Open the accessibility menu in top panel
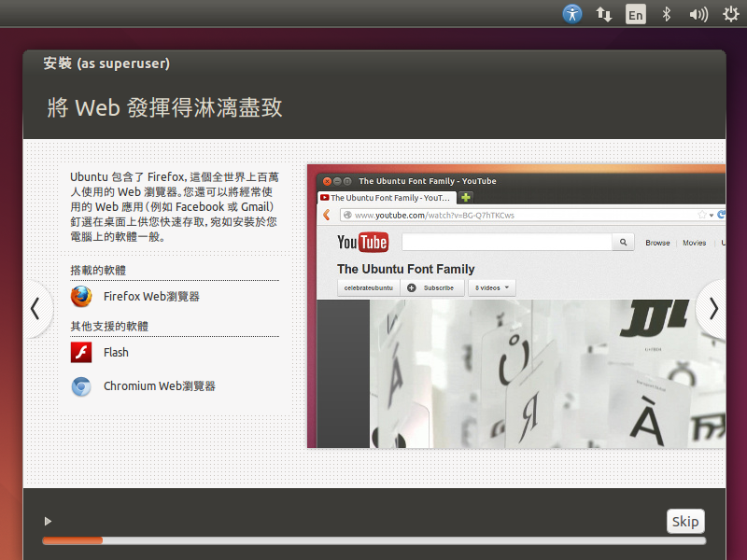 pyautogui.click(x=572, y=14)
